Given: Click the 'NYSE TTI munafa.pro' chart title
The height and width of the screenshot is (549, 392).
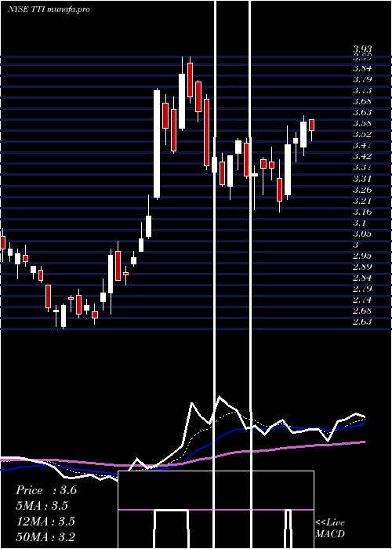Looking at the screenshot, I should pyautogui.click(x=49, y=9).
